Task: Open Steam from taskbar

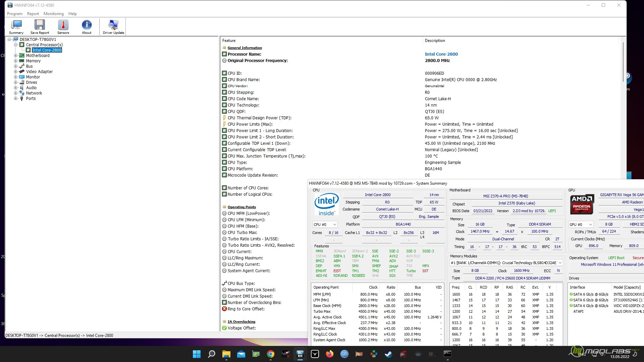Action: (388, 354)
